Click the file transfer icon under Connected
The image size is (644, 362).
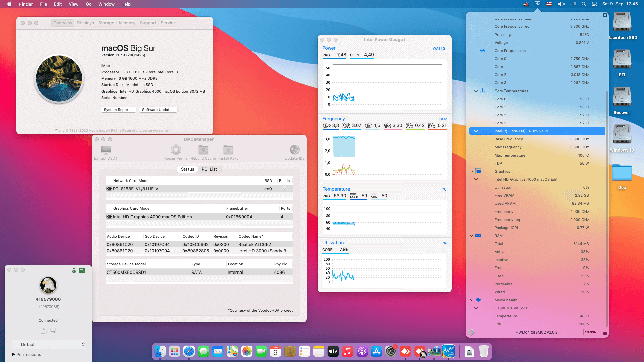click(x=44, y=330)
